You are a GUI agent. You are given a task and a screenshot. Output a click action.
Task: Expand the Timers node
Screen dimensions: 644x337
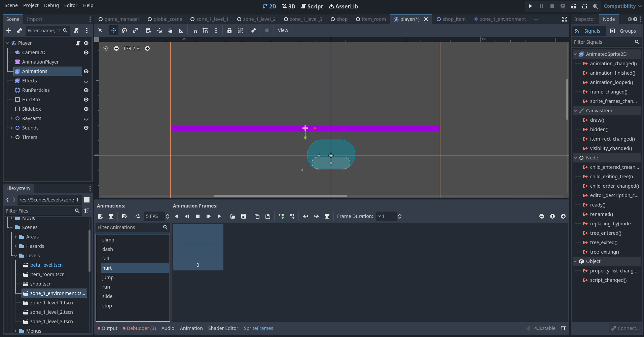point(11,137)
